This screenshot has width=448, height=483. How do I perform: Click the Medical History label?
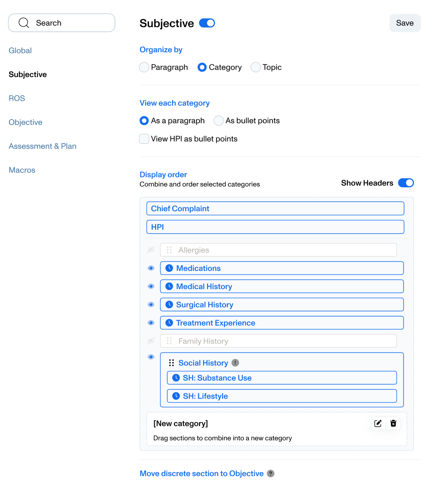(204, 286)
